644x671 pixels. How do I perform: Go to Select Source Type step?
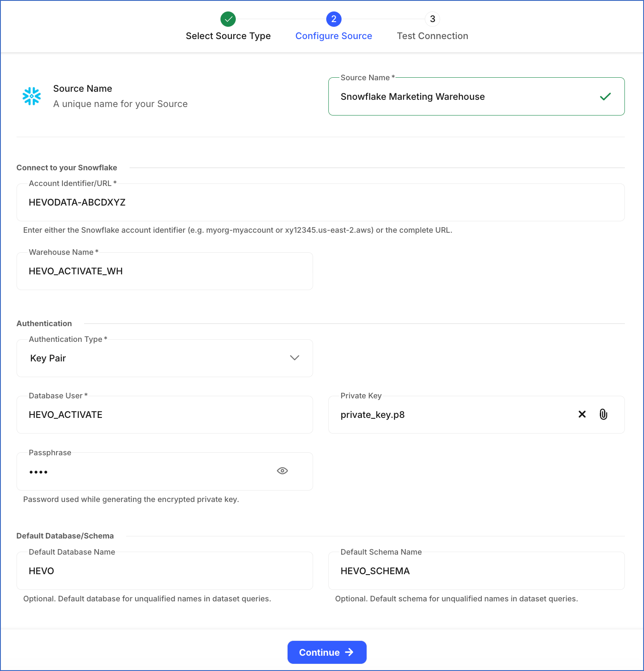(228, 36)
